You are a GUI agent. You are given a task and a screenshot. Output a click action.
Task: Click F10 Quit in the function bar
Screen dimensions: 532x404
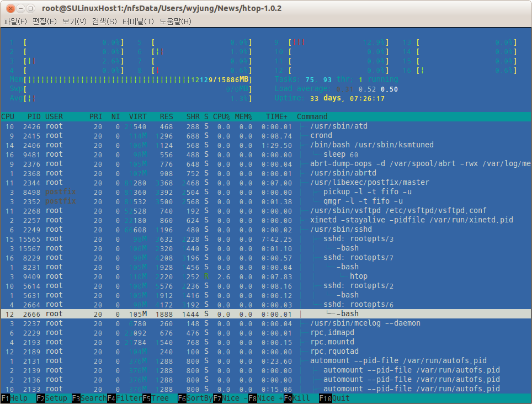[334, 398]
